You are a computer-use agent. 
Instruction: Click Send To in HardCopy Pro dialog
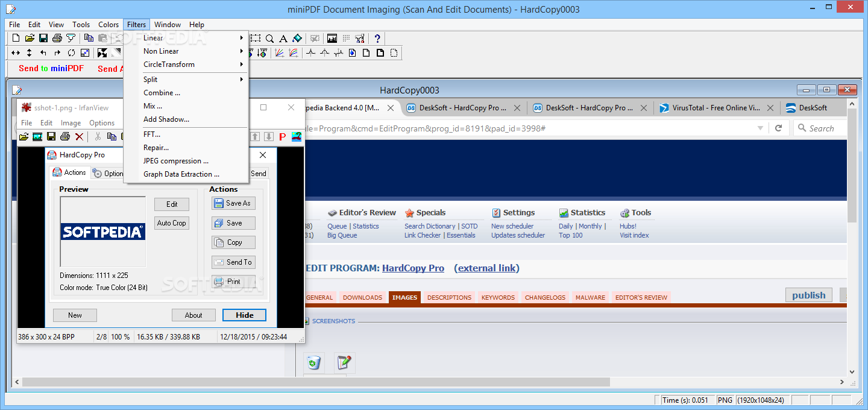[233, 262]
